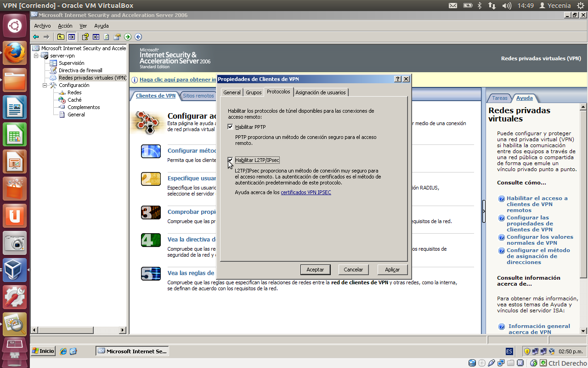Image resolution: width=588 pixels, height=368 pixels.
Task: Switch to the Tareas tab
Action: [500, 98]
